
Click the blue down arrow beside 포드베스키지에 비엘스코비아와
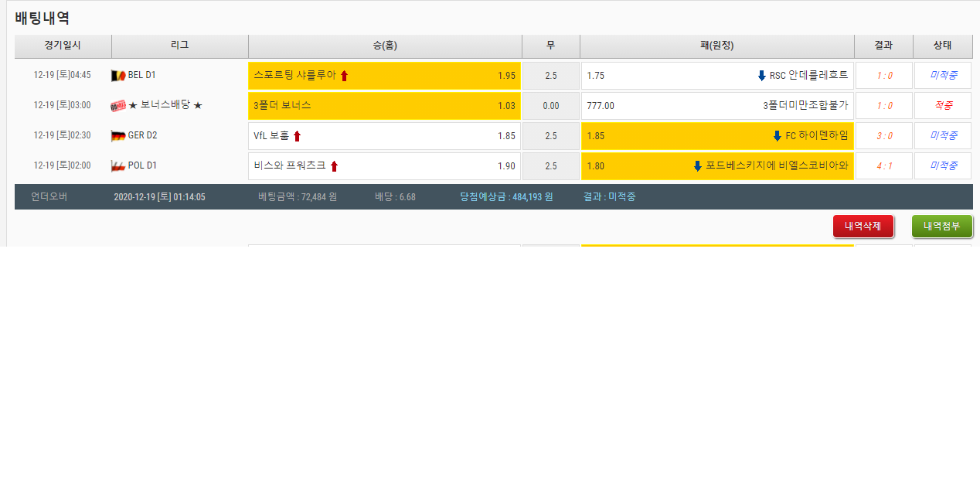(x=697, y=166)
